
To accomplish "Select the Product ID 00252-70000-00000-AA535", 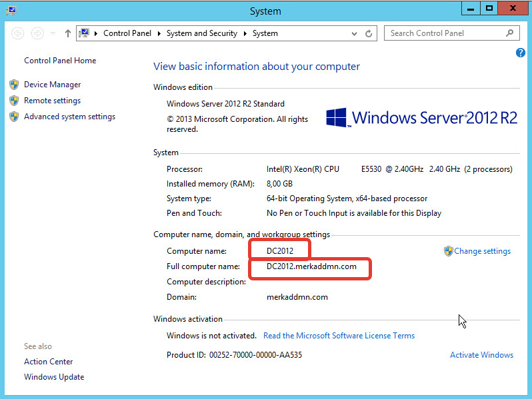I will click(255, 355).
